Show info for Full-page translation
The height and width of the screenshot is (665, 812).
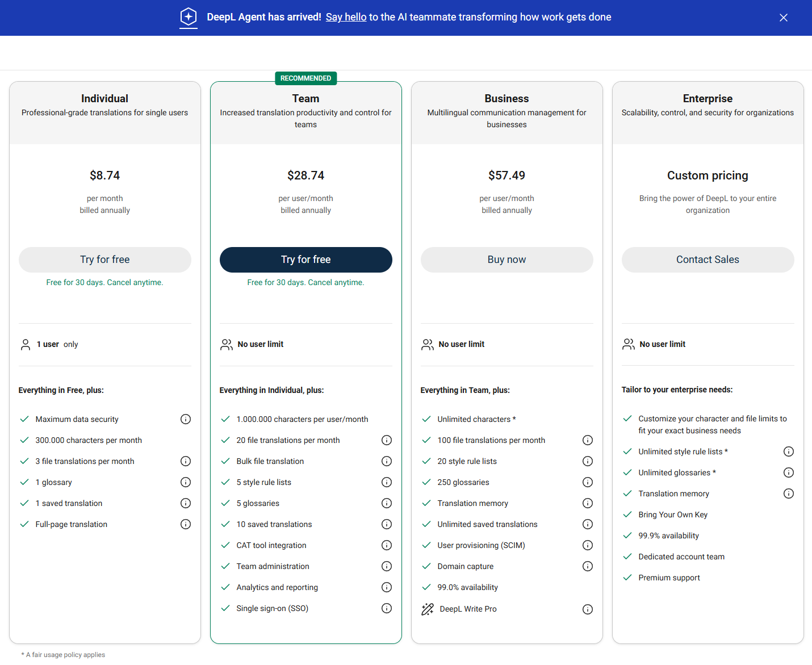(186, 524)
